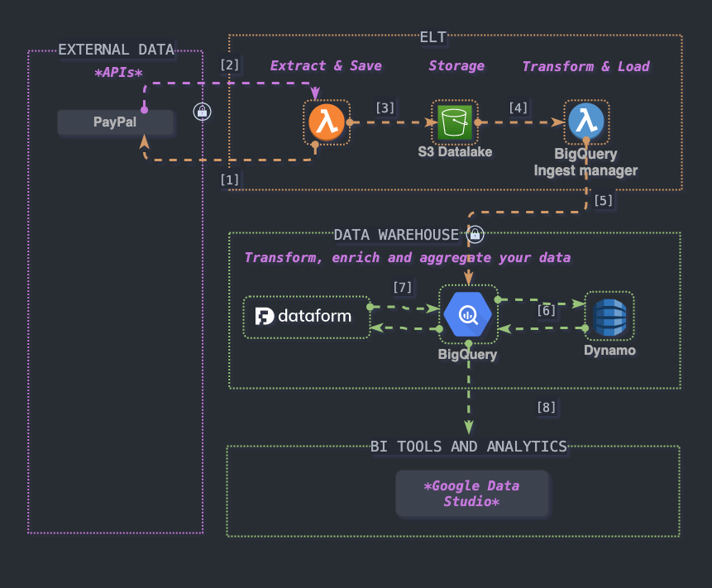Viewport: 712px width, 588px height.
Task: Select the PayPal box
Action: 115,122
